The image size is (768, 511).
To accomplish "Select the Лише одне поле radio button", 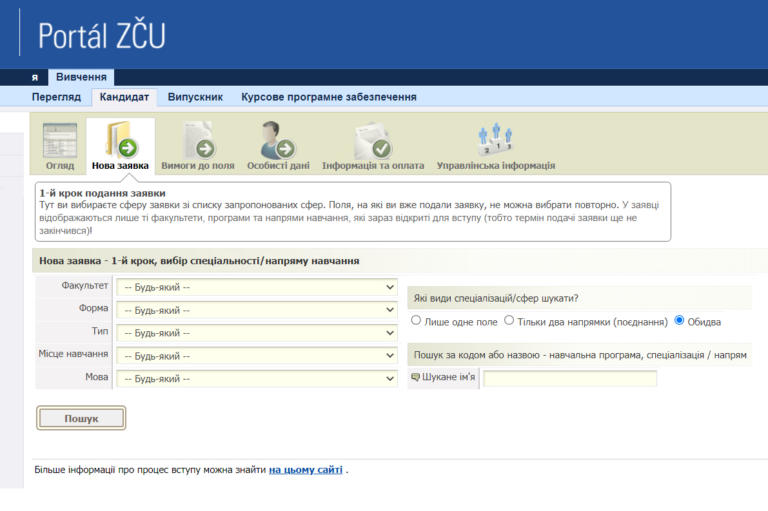I will click(417, 321).
